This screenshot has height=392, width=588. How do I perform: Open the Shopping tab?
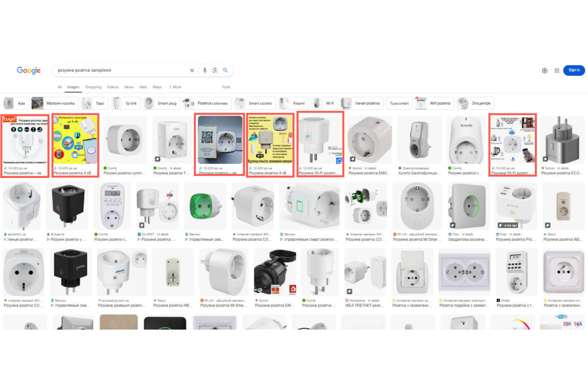(93, 87)
